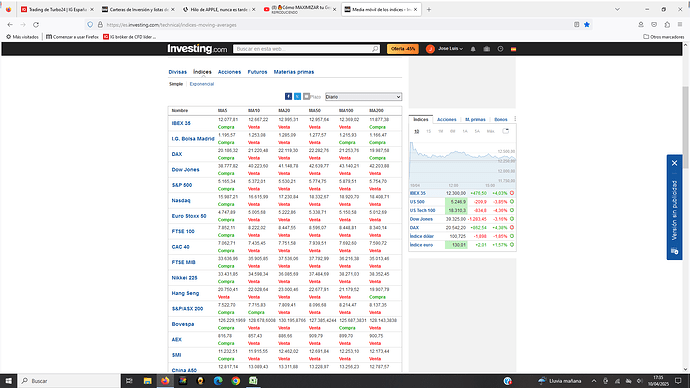Click the Oferta -45% button
This screenshot has height=388, width=690.
tap(403, 49)
